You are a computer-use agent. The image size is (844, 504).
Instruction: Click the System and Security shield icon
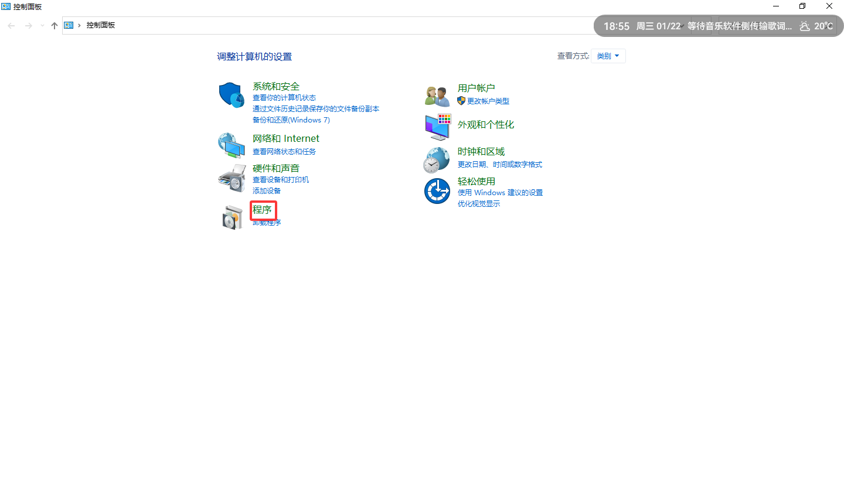click(232, 95)
